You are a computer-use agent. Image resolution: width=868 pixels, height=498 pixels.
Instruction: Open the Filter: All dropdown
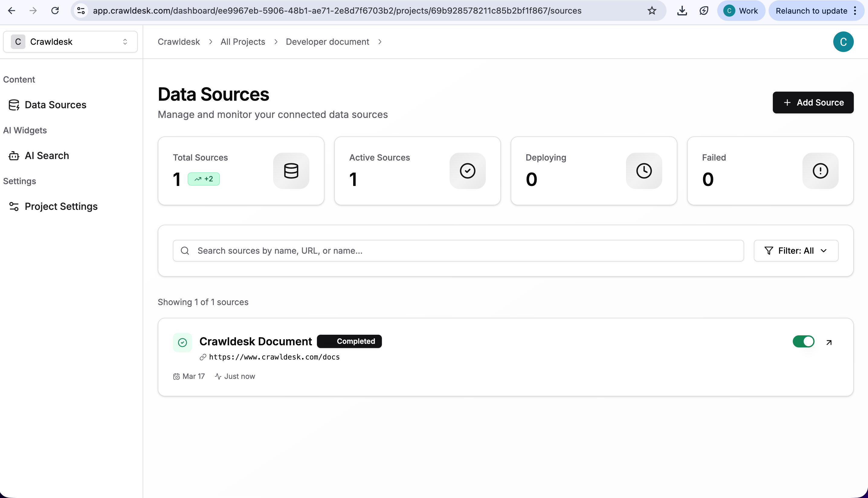pyautogui.click(x=795, y=251)
